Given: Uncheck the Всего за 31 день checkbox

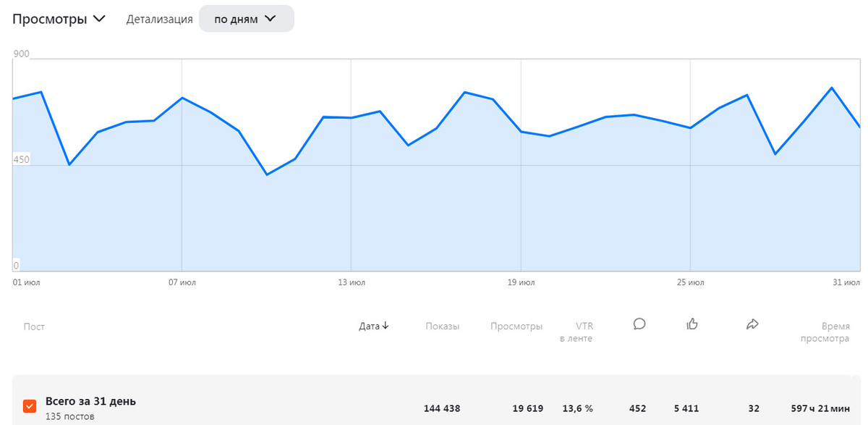Looking at the screenshot, I should point(30,406).
